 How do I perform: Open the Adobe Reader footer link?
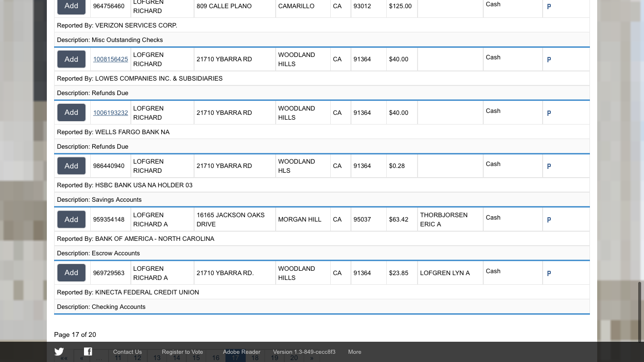pyautogui.click(x=241, y=352)
